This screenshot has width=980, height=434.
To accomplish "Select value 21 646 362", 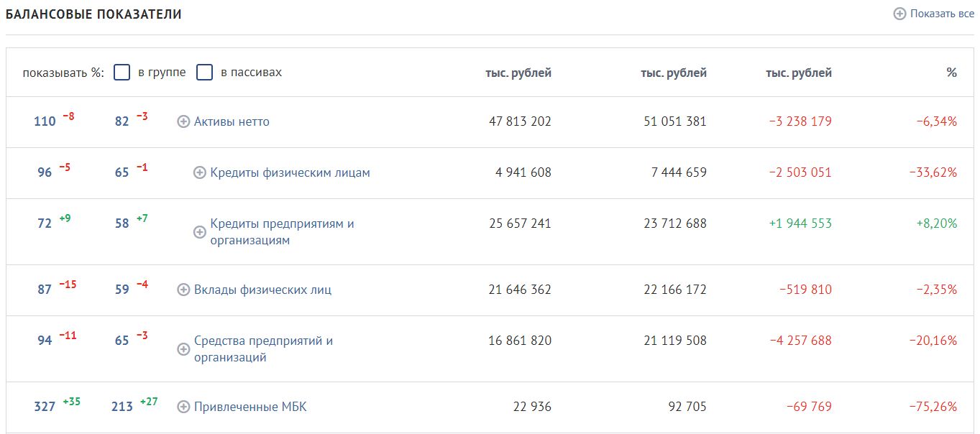I will (520, 290).
